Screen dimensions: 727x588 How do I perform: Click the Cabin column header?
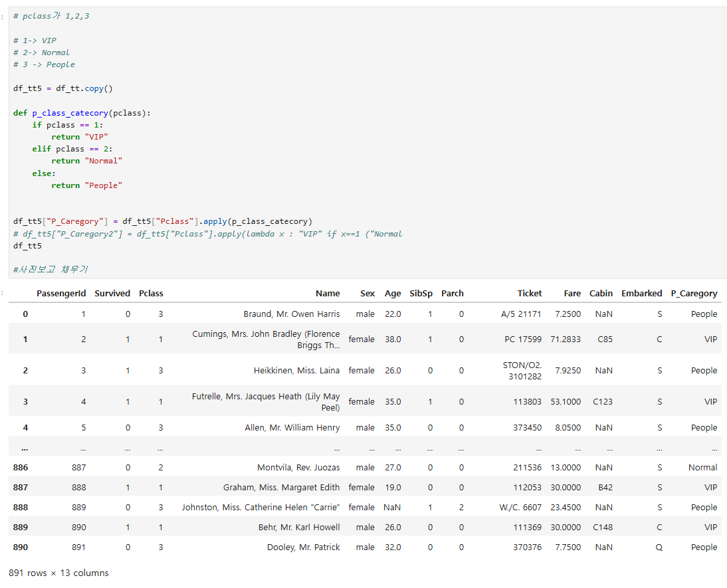601,293
